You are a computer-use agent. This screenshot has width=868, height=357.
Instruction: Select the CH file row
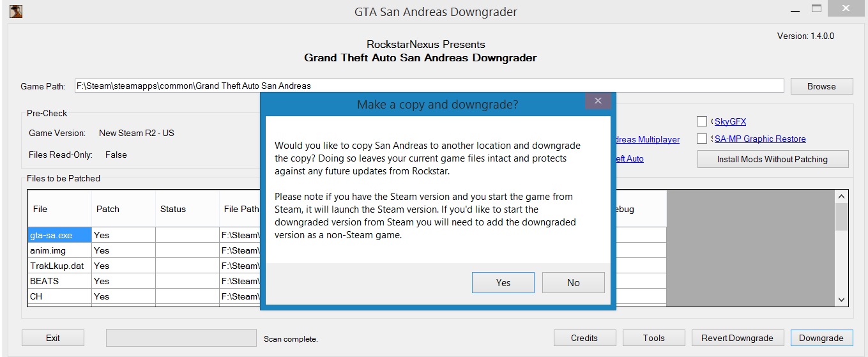pos(59,296)
